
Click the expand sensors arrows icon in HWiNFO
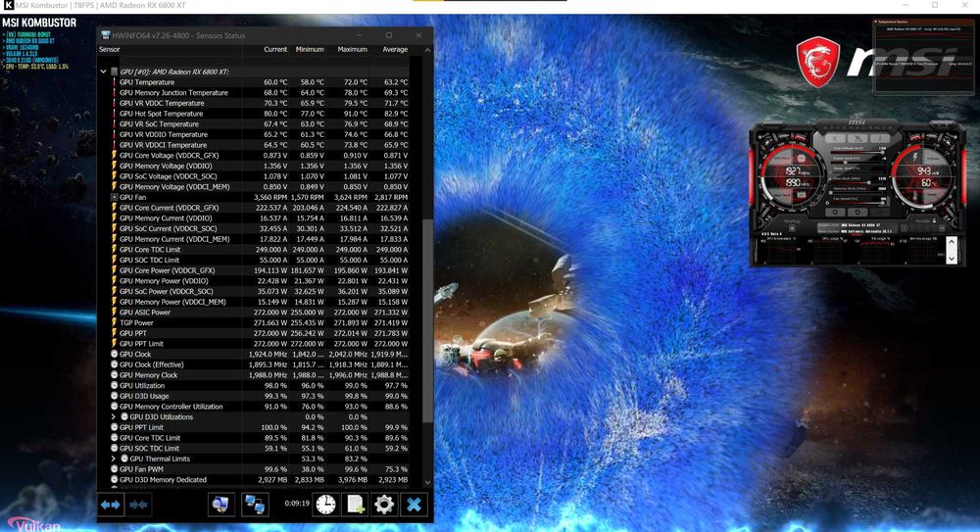(x=111, y=505)
